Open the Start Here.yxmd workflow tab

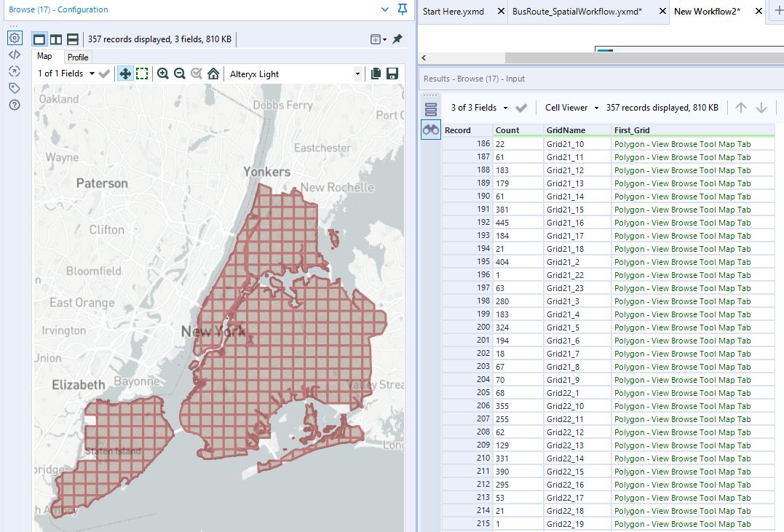point(454,11)
